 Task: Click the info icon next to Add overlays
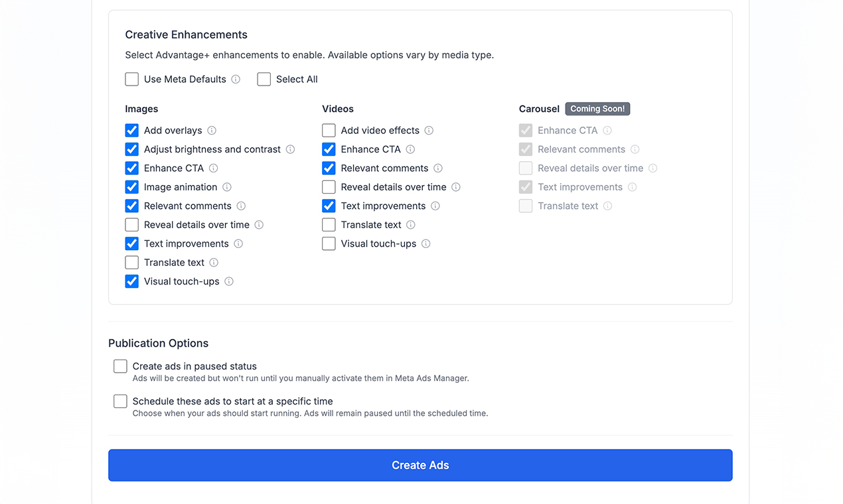click(x=210, y=131)
